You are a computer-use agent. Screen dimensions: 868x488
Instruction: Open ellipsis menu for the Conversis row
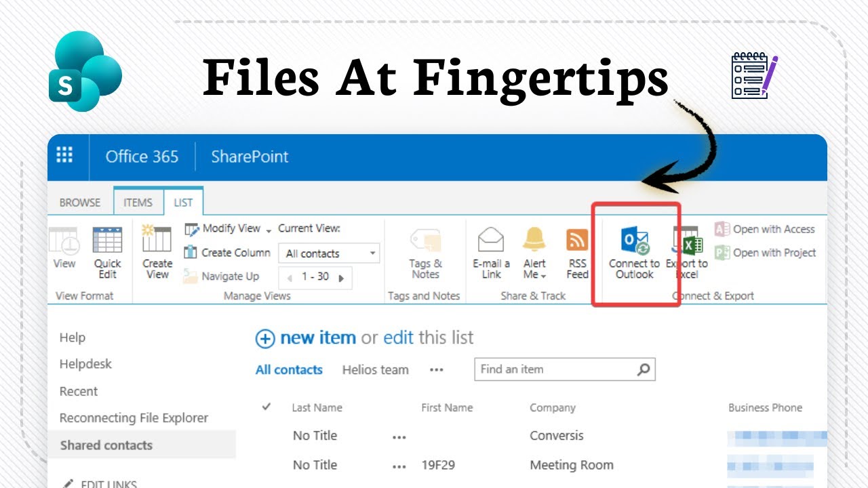click(x=399, y=437)
